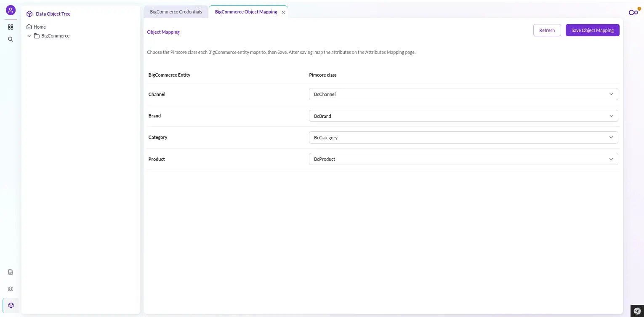Screen dimensions: 644x317
Task: Click the BigCommerce folder icon
Action: pos(37,36)
